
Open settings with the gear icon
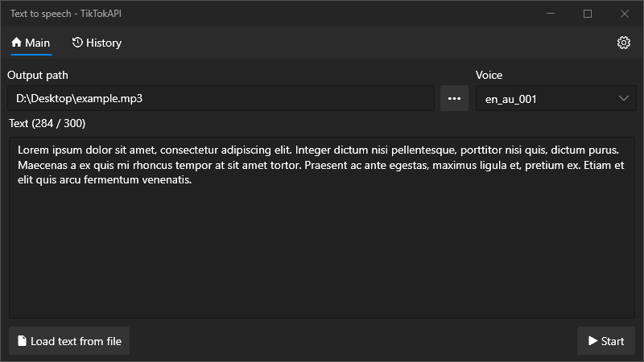pos(623,43)
